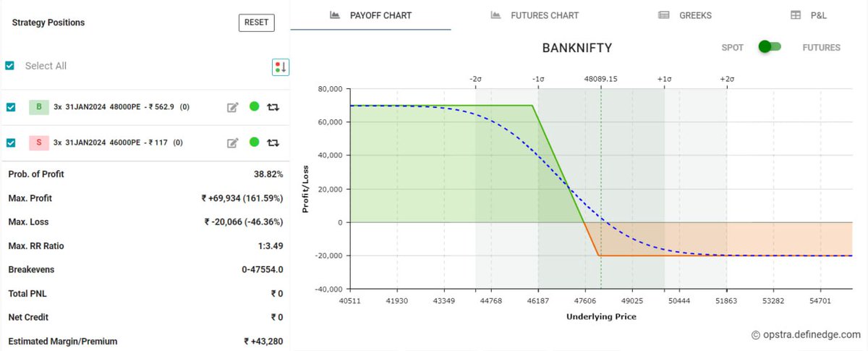868x351 pixels.
Task: Click the P&L tab grid icon
Action: tap(796, 15)
